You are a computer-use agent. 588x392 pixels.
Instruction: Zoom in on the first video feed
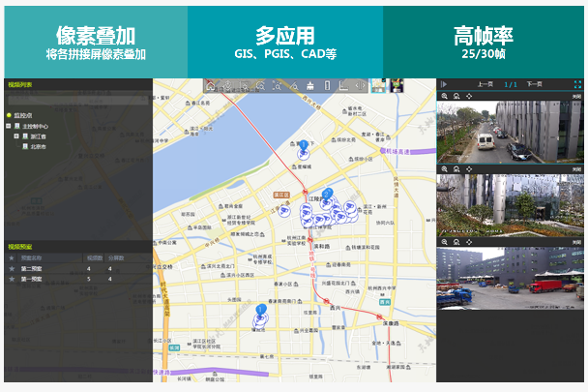pos(444,96)
